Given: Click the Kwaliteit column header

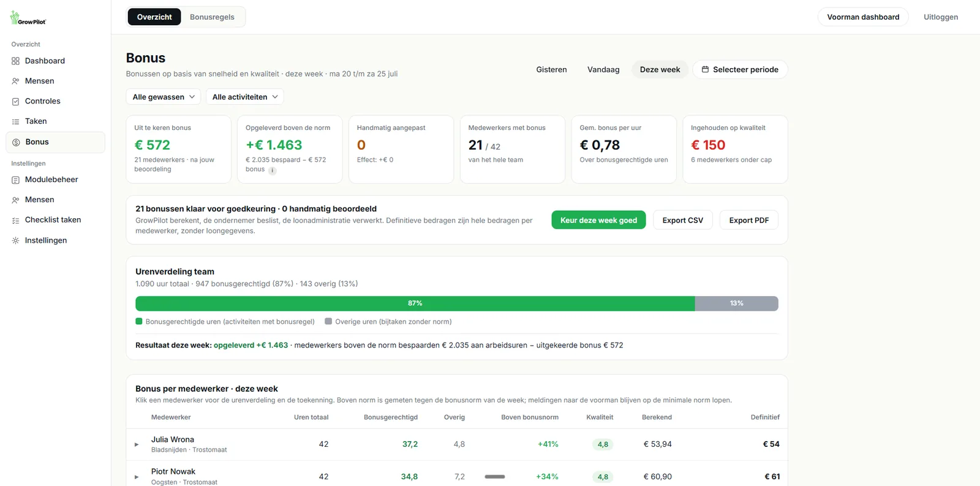Looking at the screenshot, I should click(600, 417).
